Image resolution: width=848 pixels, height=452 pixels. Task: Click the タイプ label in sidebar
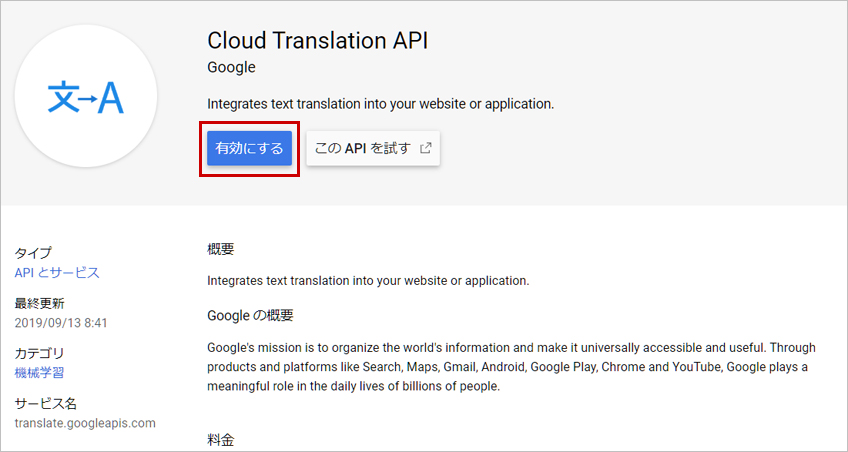click(34, 253)
